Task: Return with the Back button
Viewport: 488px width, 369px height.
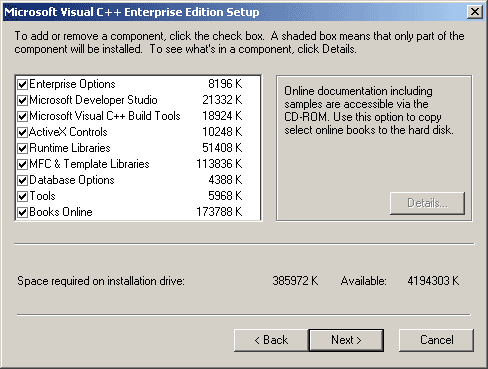Action: coord(271,340)
